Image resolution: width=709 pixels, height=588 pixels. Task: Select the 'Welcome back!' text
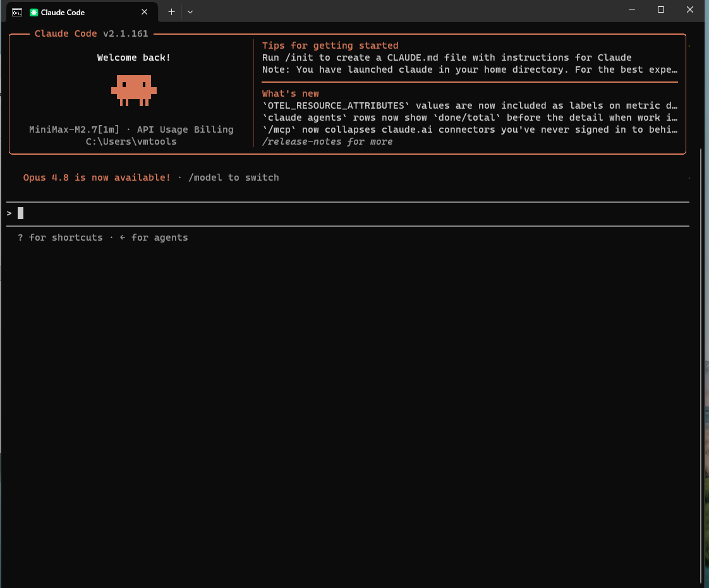[x=134, y=57]
